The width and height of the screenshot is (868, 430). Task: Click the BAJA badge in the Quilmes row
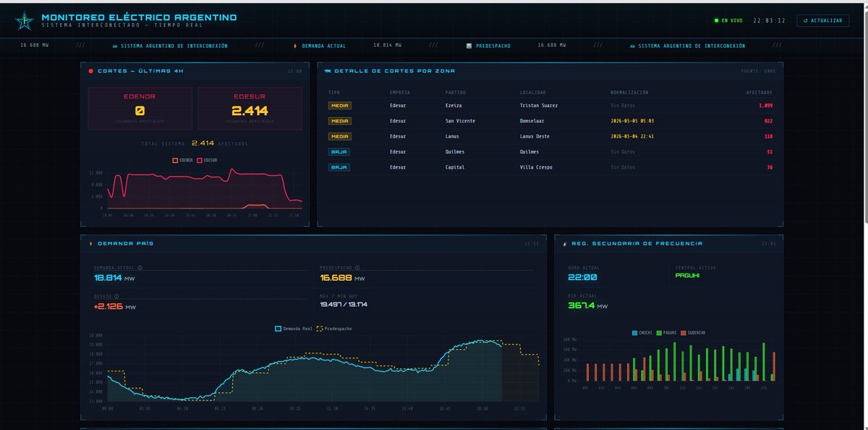(339, 152)
